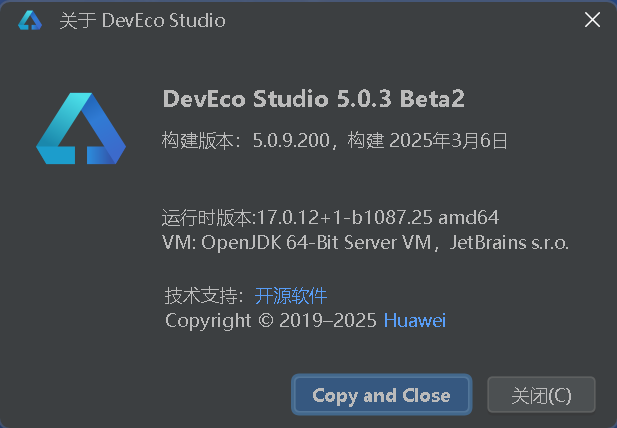617x428 pixels.
Task: Click the 技术支持 label
Action: click(x=201, y=295)
